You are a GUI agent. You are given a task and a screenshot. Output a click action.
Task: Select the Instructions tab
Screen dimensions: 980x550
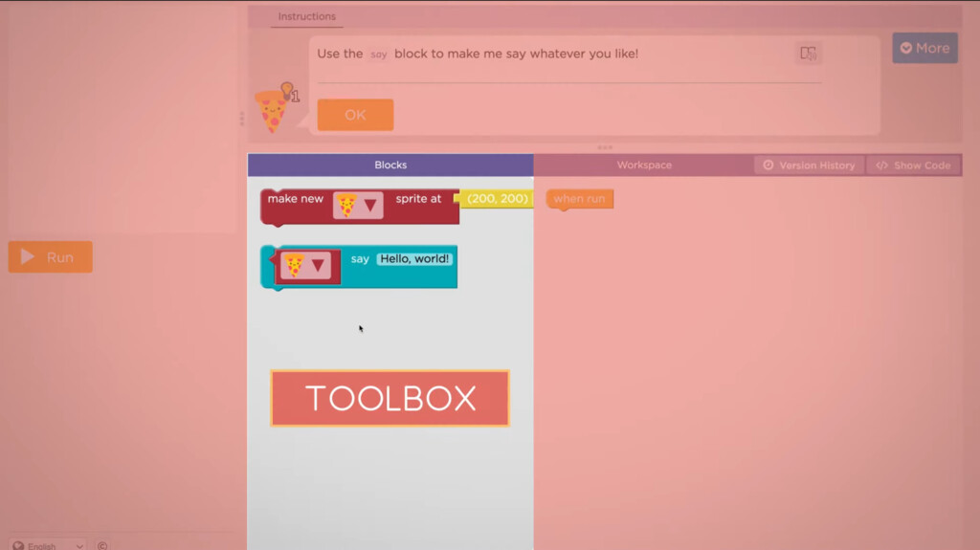click(x=306, y=16)
